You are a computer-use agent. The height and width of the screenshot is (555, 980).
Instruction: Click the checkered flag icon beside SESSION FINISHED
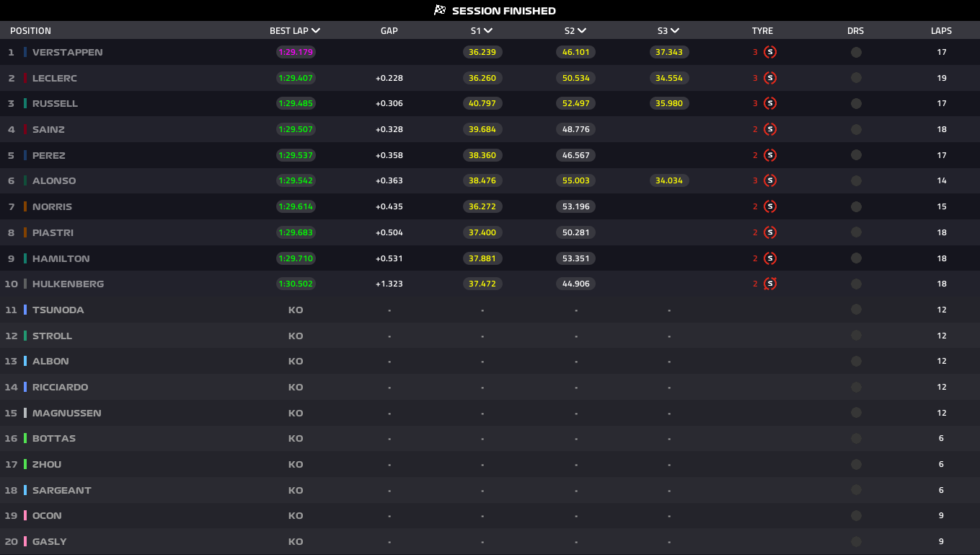(x=441, y=10)
